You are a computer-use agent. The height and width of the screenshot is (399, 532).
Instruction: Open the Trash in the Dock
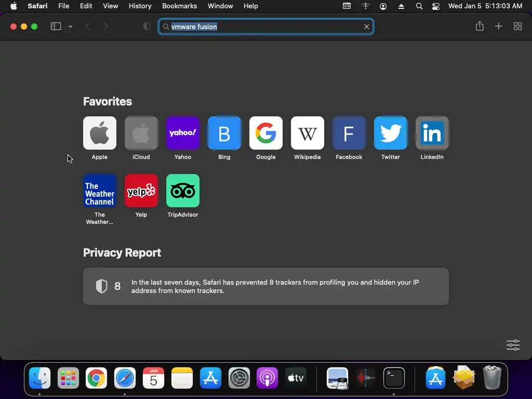click(x=492, y=377)
